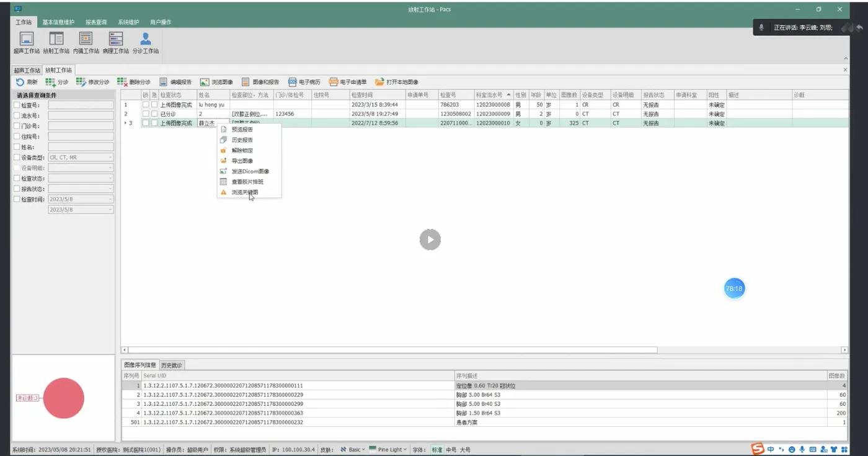Click the 姓名 filter input field
The image size is (868, 456).
(81, 147)
